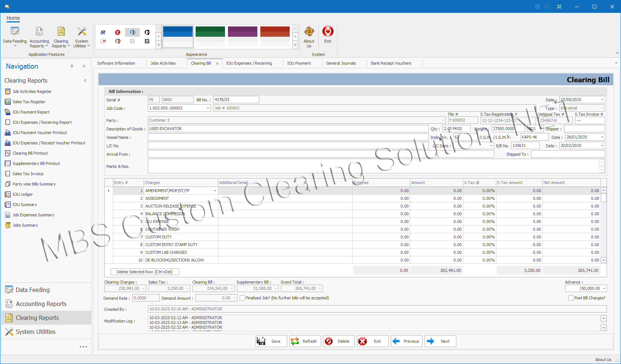Image resolution: width=621 pixels, height=364 pixels.
Task: Open Accounting Reports ribbon icon
Action: 39,37
